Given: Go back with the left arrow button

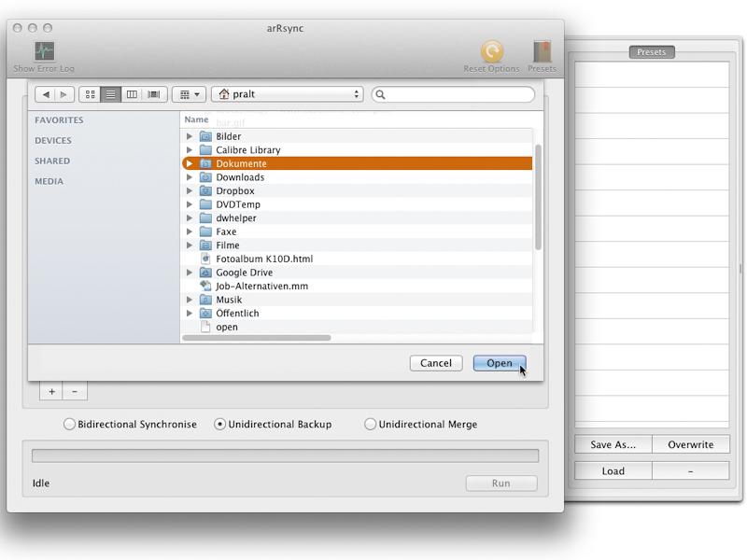Looking at the screenshot, I should coord(46,94).
